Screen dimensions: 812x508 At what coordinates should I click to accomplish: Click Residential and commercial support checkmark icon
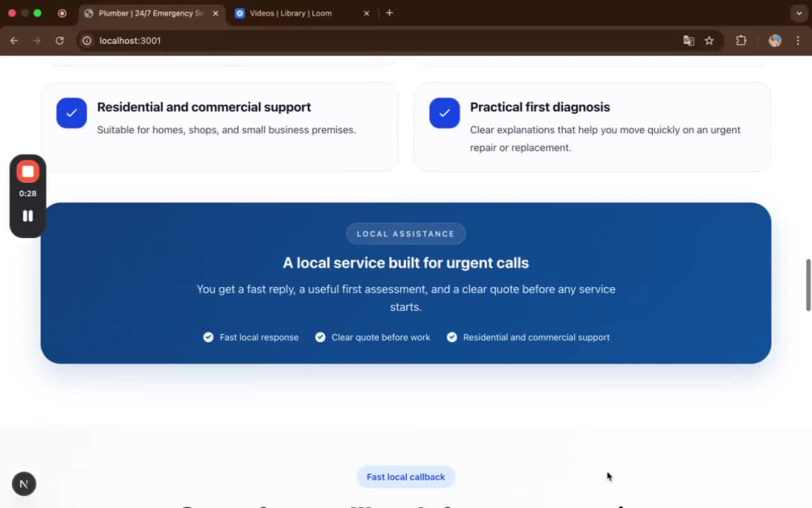tap(71, 112)
